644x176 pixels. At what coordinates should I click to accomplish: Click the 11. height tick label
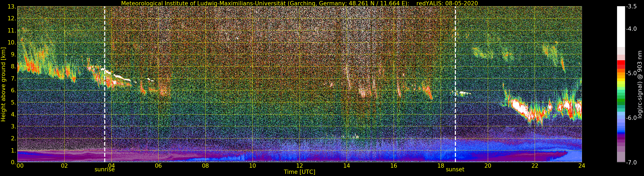click(12, 31)
